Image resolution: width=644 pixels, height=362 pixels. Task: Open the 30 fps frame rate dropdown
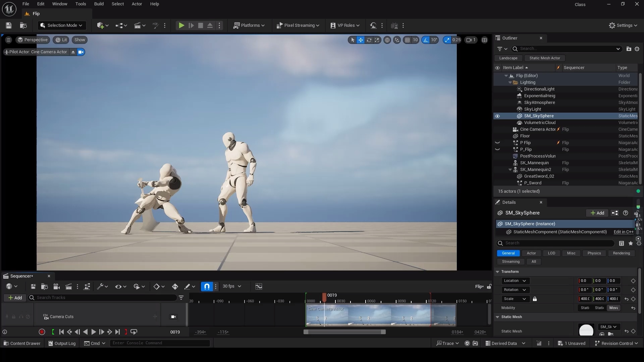232,287
